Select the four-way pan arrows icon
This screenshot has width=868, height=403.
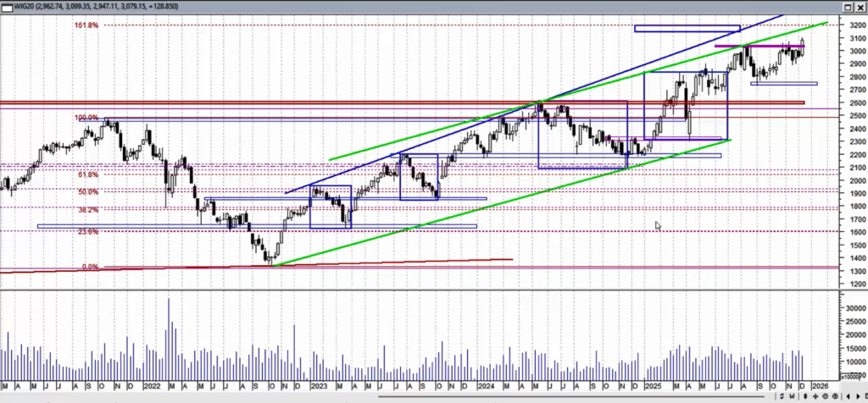click(815, 396)
